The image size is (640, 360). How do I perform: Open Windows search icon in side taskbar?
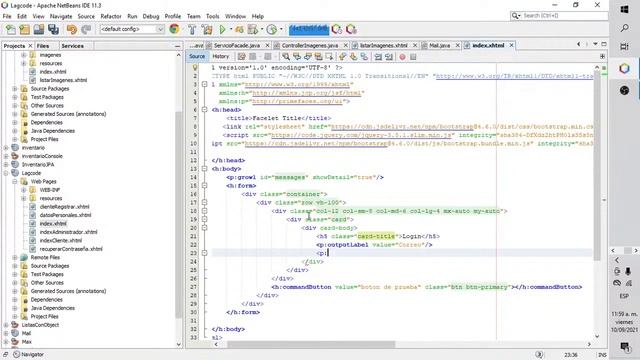pyautogui.click(x=624, y=28)
